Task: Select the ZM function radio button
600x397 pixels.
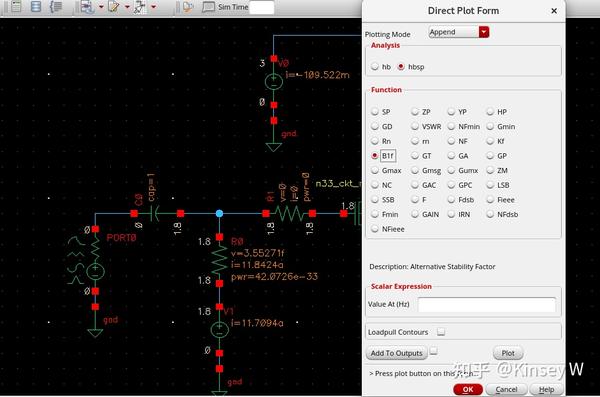Action: (490, 170)
